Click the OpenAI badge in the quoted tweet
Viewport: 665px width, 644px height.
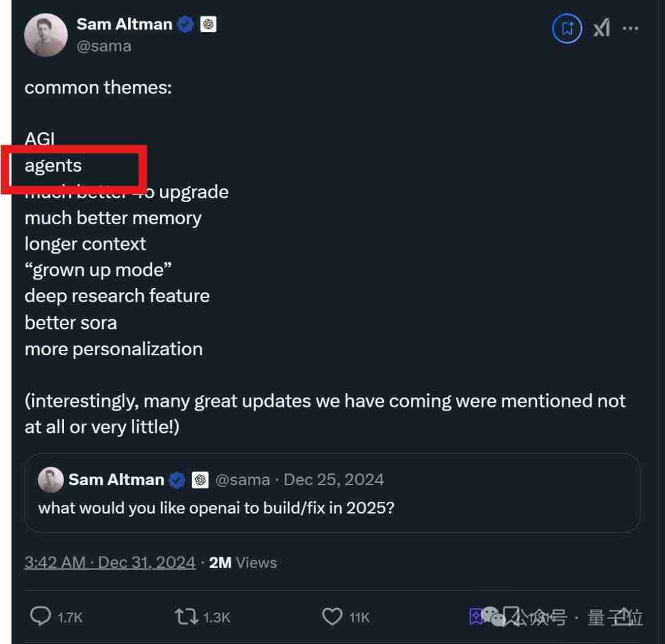click(x=200, y=480)
